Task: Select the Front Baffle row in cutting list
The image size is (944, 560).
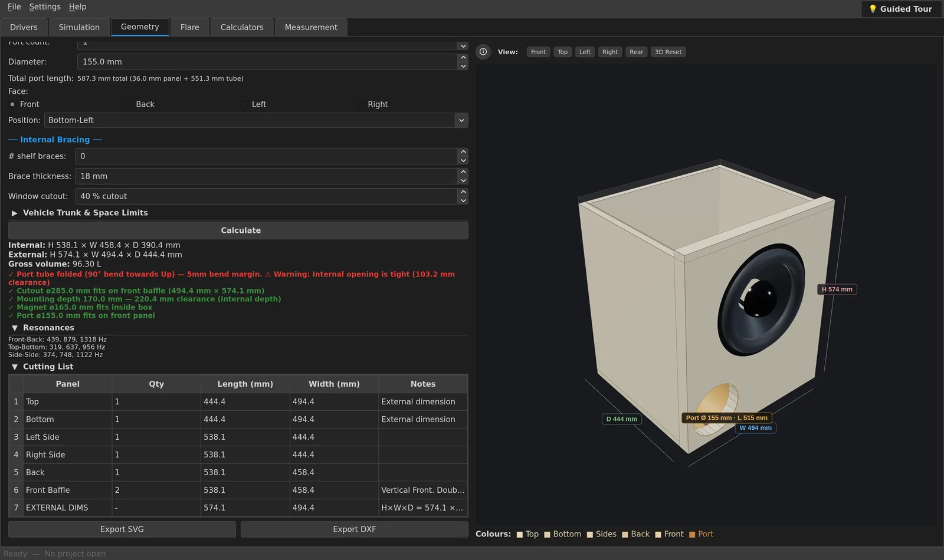Action: click(238, 490)
